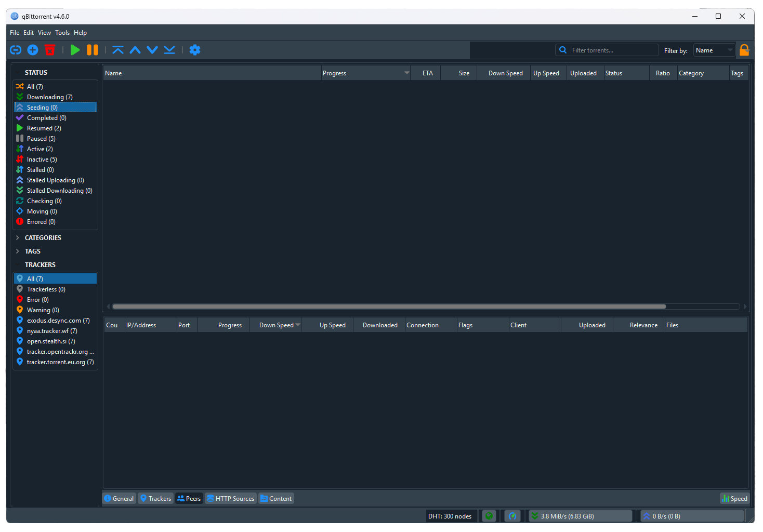The image size is (763, 532).
Task: Select Stalled Downloading (0) filter
Action: (x=56, y=191)
